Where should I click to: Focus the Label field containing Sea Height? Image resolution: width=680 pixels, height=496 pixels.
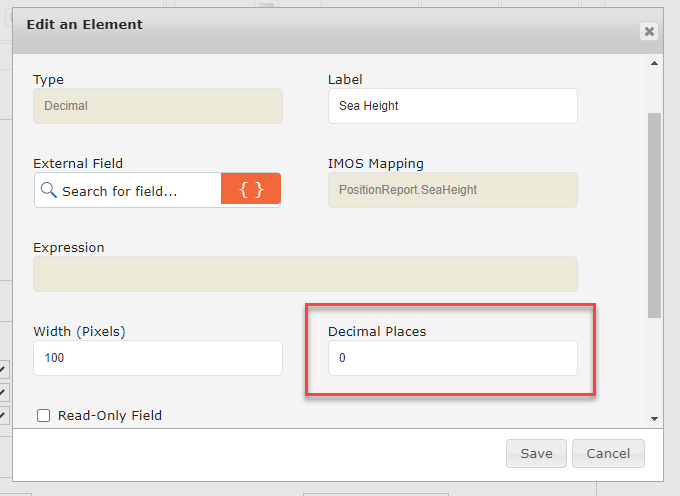pyautogui.click(x=452, y=106)
